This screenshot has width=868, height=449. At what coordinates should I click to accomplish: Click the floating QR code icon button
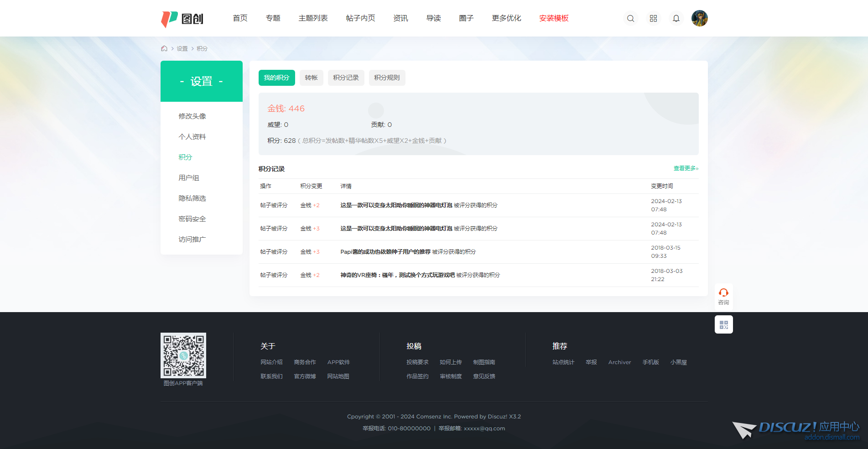click(723, 324)
